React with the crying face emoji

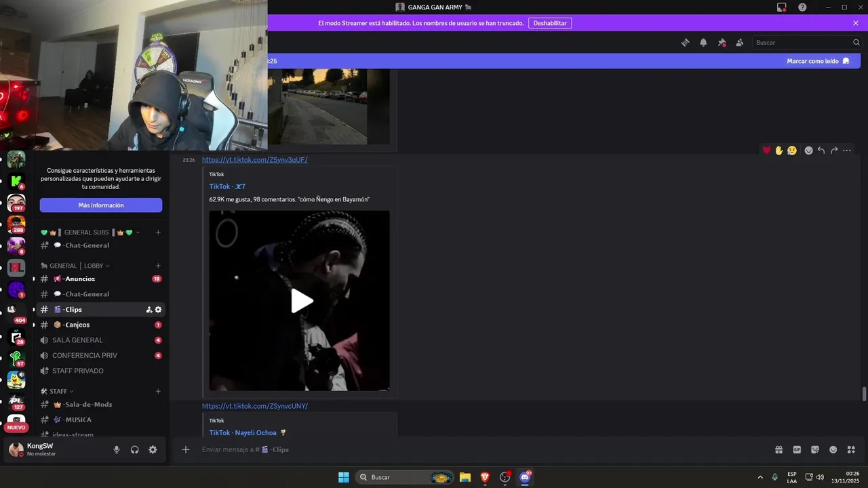pyautogui.click(x=792, y=150)
